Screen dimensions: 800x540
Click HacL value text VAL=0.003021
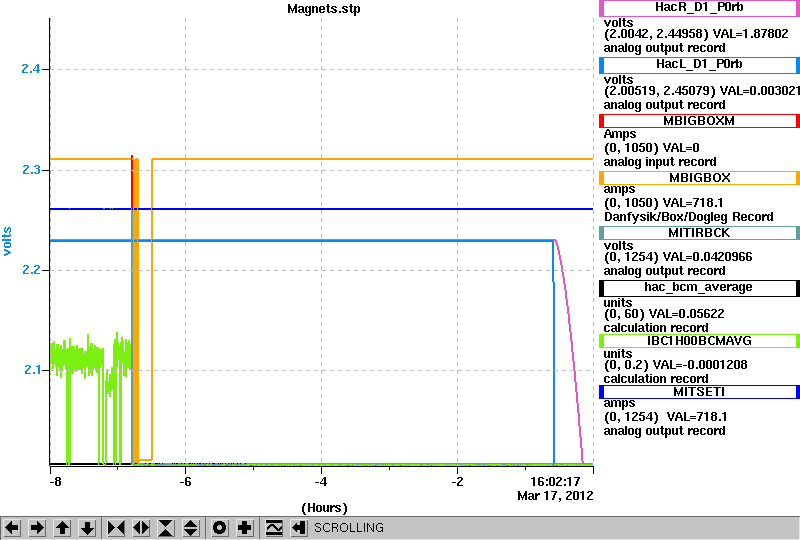point(759,91)
